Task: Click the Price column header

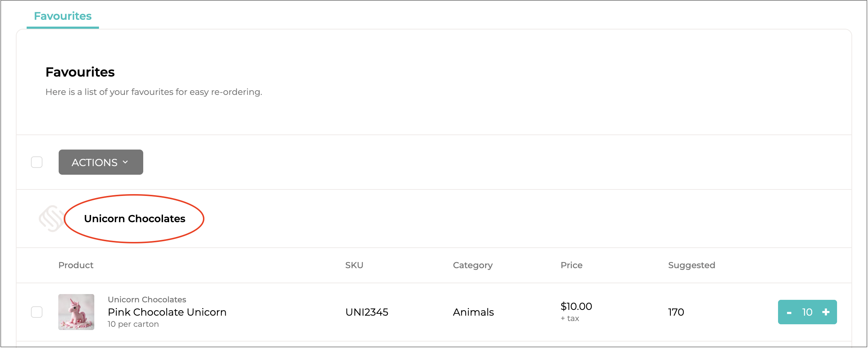Action: click(x=571, y=265)
